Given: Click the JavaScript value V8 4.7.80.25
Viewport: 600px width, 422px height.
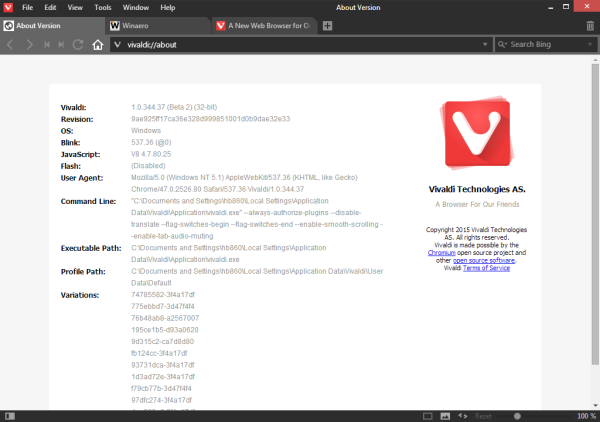Looking at the screenshot, I should (x=151, y=154).
